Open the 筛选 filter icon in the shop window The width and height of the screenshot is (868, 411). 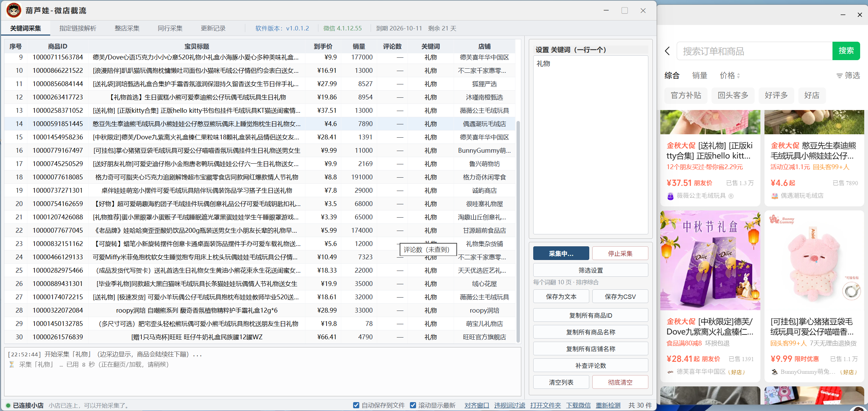(839, 76)
